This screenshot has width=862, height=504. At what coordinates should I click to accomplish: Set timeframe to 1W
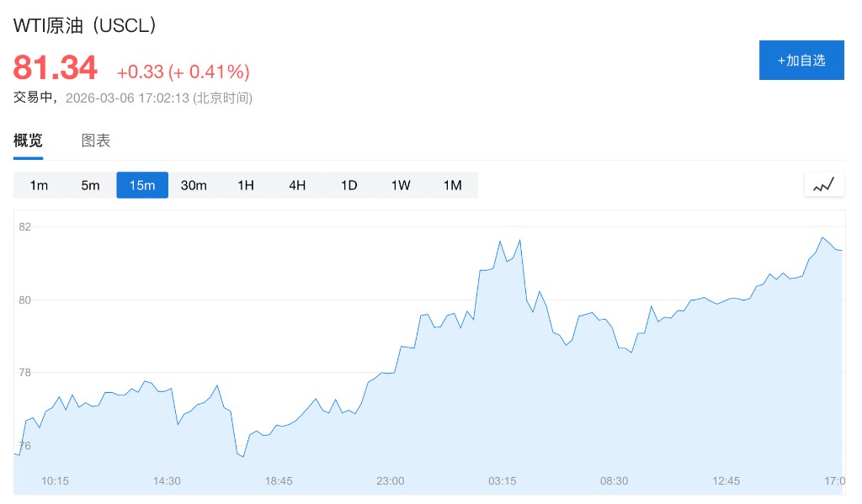pos(401,185)
